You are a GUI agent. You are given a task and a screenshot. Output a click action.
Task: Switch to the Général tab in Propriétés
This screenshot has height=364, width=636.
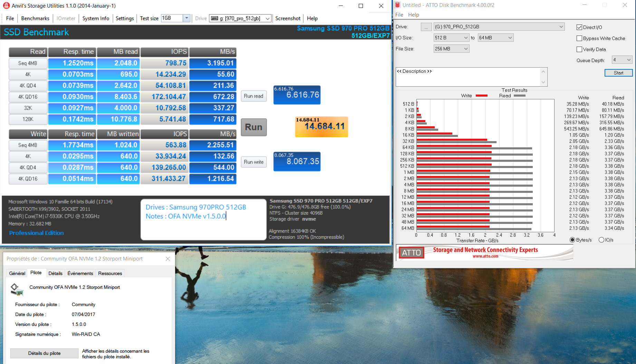[17, 273]
